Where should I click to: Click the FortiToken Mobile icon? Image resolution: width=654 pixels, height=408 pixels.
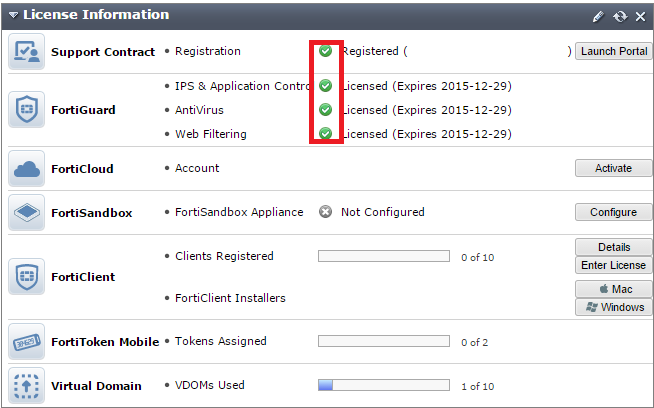tap(27, 341)
